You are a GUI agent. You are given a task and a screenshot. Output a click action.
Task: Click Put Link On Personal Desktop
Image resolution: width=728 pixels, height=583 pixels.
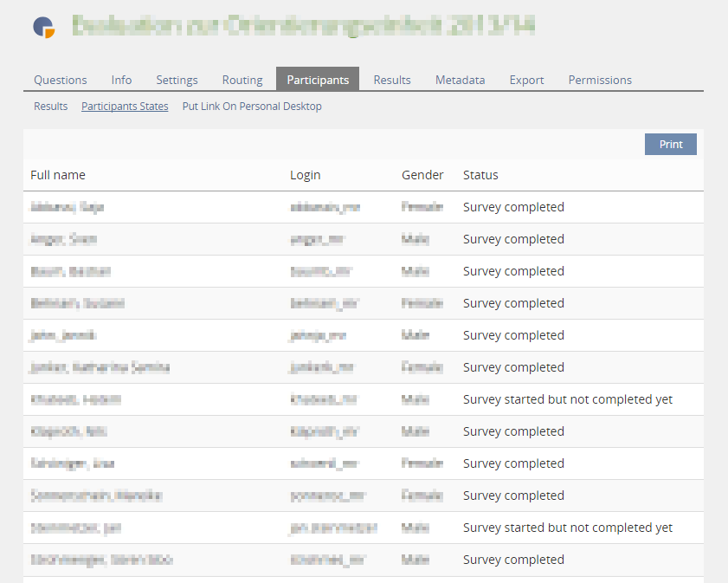click(x=252, y=107)
